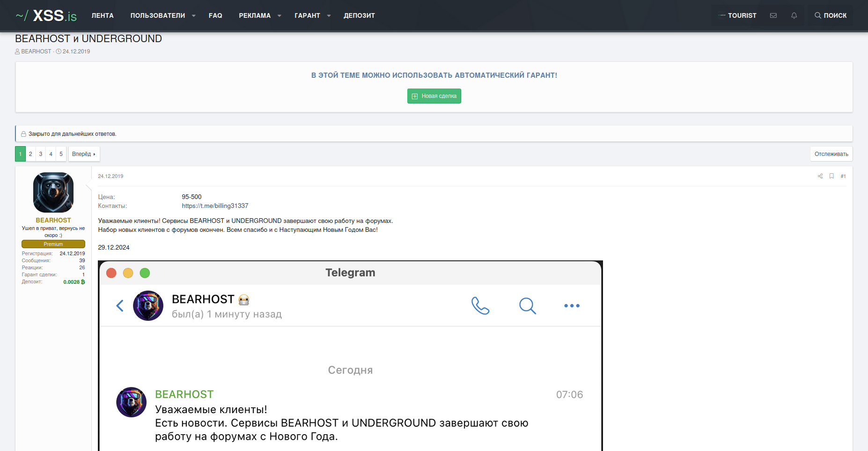868x451 pixels.
Task: Open BEARHOST's bear avatar in sidebar
Action: click(53, 192)
